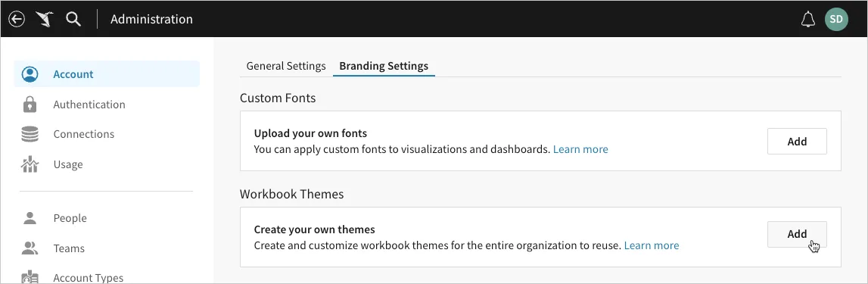
Task: Click the Usage chart icon
Action: (x=30, y=164)
